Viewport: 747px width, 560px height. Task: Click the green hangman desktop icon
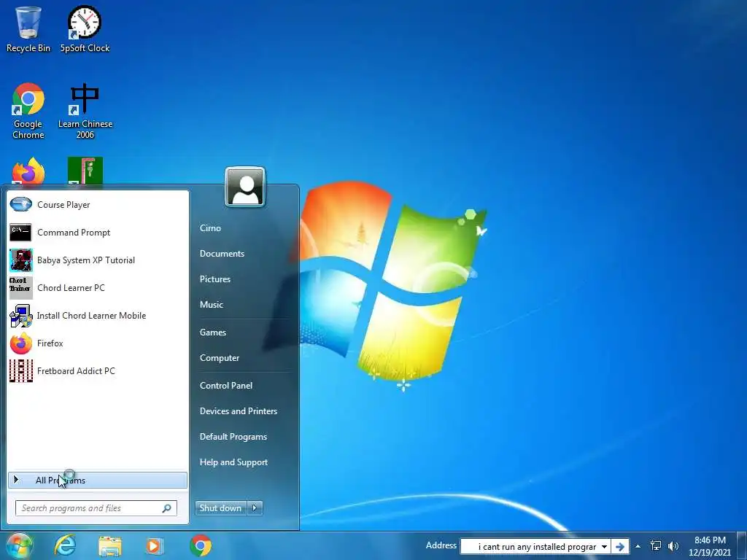point(85,171)
